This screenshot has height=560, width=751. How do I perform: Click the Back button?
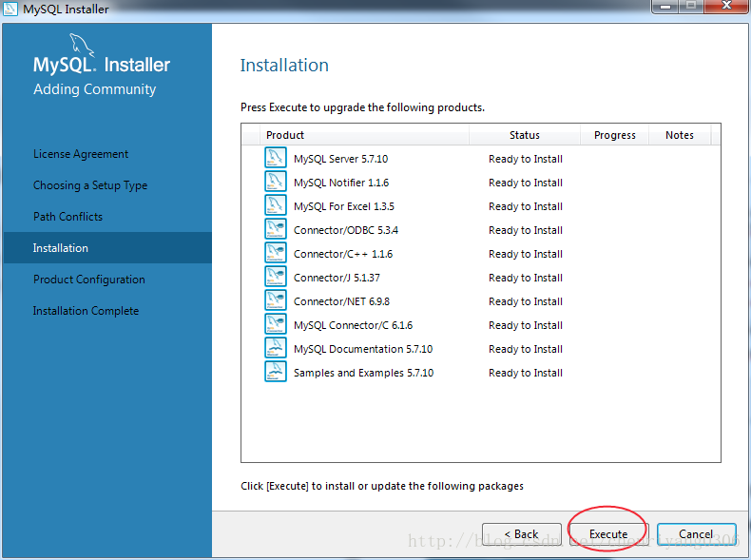[x=522, y=534]
